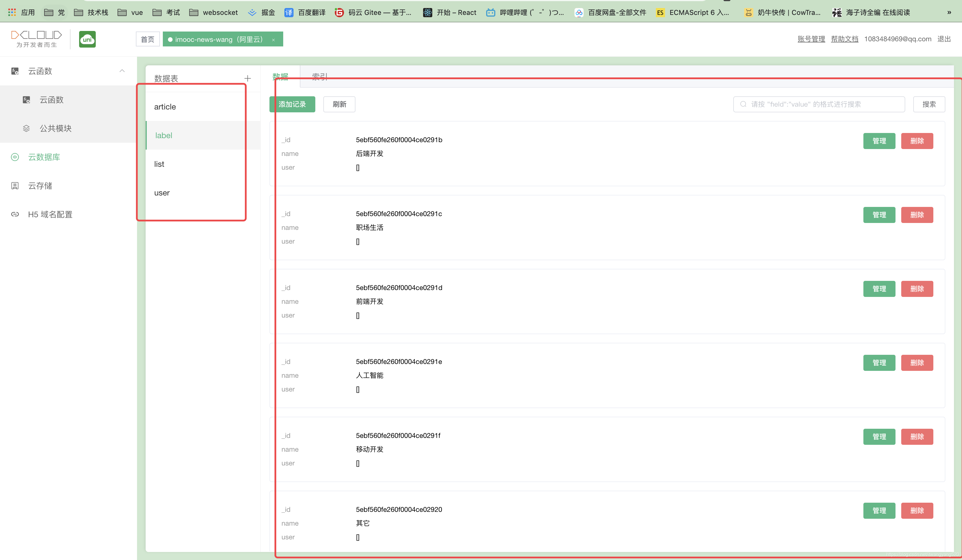Add a new data table with plus icon
The height and width of the screenshot is (560, 962).
[x=248, y=78]
